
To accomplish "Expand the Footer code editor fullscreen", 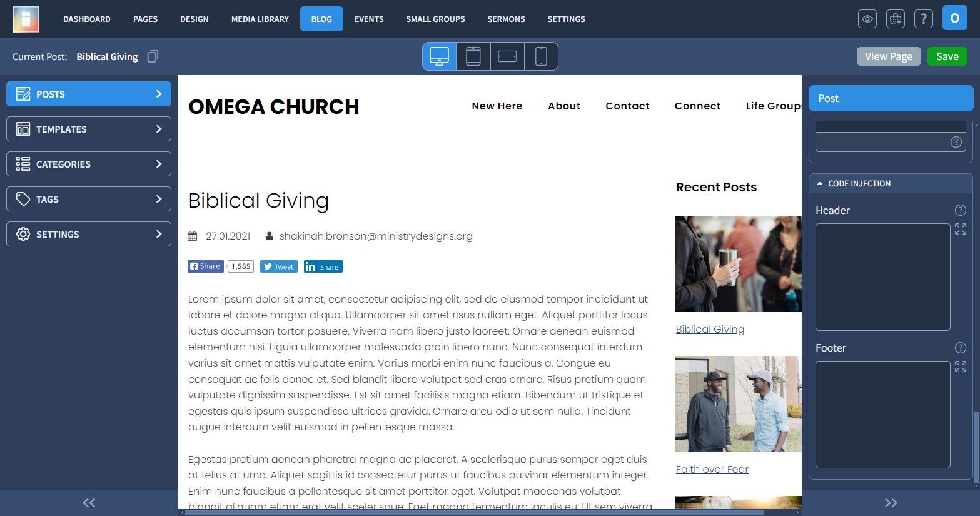I will coord(961,367).
